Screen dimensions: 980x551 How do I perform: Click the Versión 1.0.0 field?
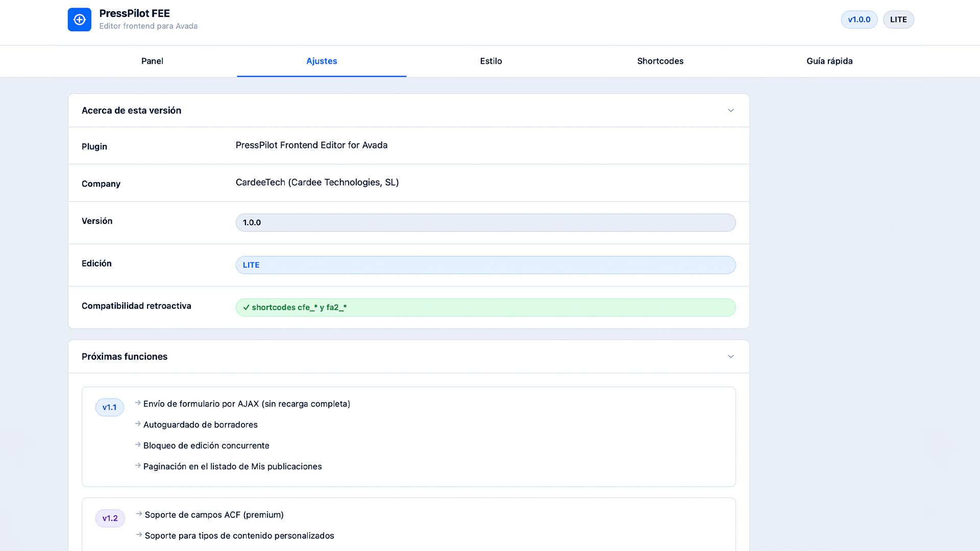[x=485, y=222]
